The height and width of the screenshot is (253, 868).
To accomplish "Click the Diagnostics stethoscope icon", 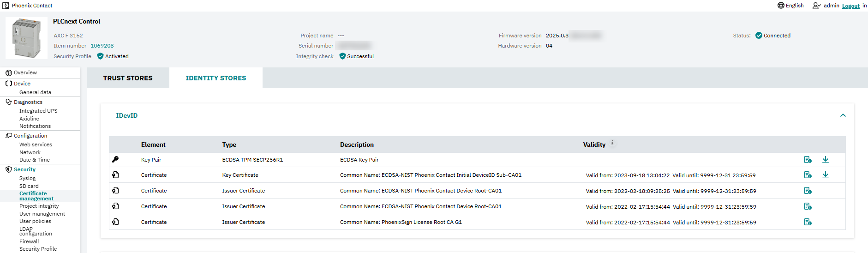I will pos(8,102).
